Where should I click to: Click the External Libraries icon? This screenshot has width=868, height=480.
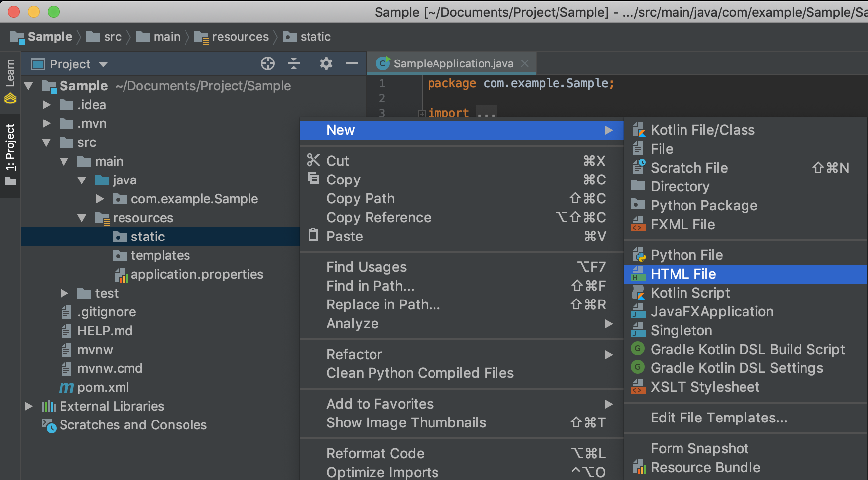pyautogui.click(x=48, y=406)
